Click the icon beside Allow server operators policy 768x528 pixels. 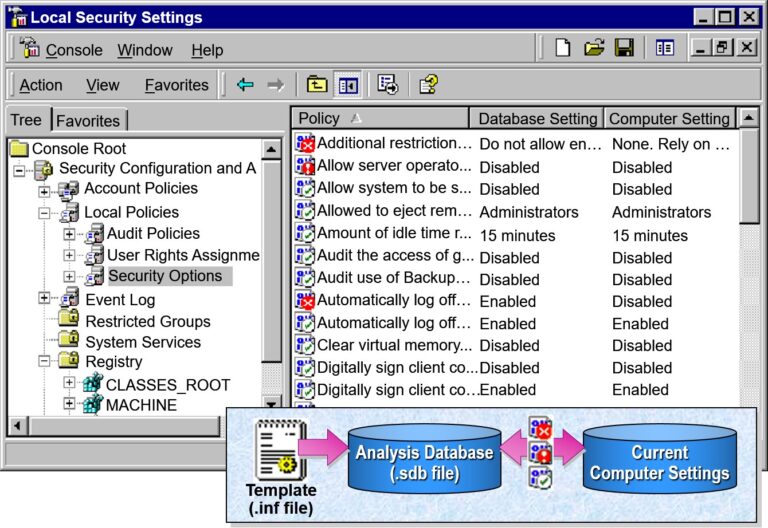click(305, 166)
